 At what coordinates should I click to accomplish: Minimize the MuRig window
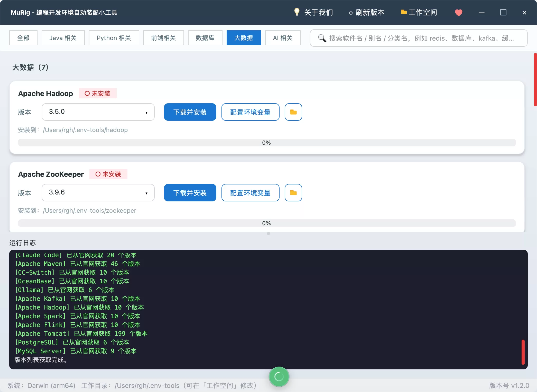(482, 13)
